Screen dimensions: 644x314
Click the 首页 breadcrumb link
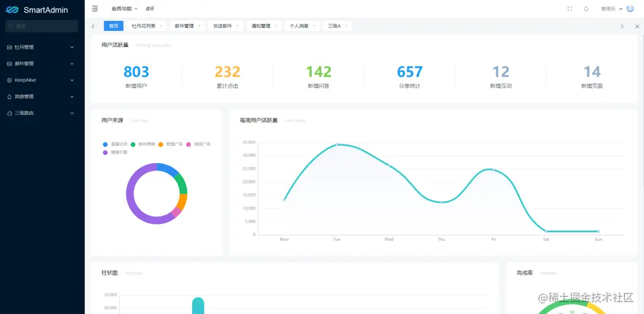point(150,8)
